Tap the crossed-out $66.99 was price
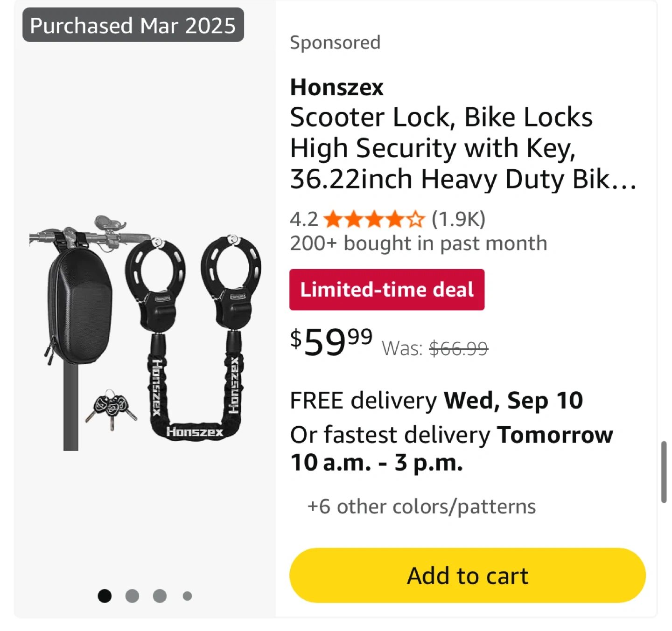672x631 pixels. 458,348
